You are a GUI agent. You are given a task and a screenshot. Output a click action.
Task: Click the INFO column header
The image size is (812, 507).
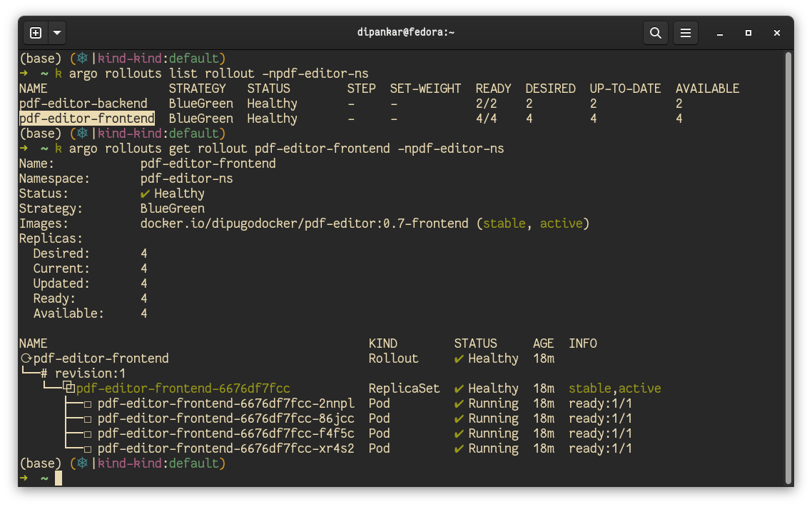tap(582, 343)
